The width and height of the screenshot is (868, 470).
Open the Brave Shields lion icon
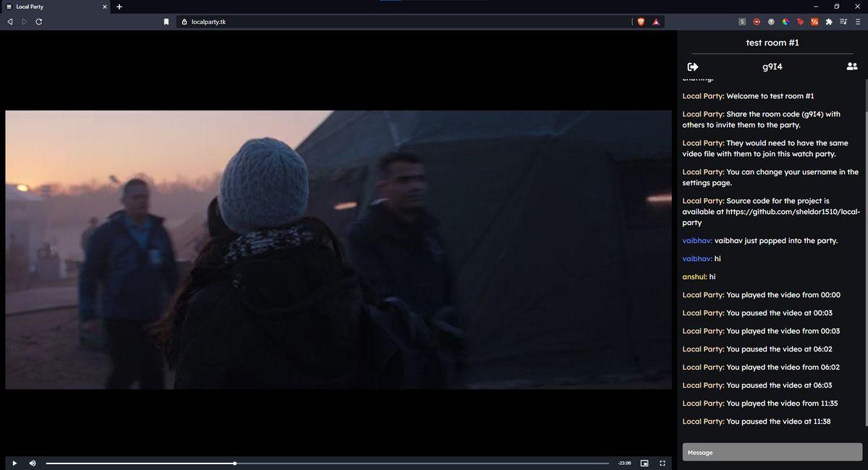pyautogui.click(x=641, y=22)
